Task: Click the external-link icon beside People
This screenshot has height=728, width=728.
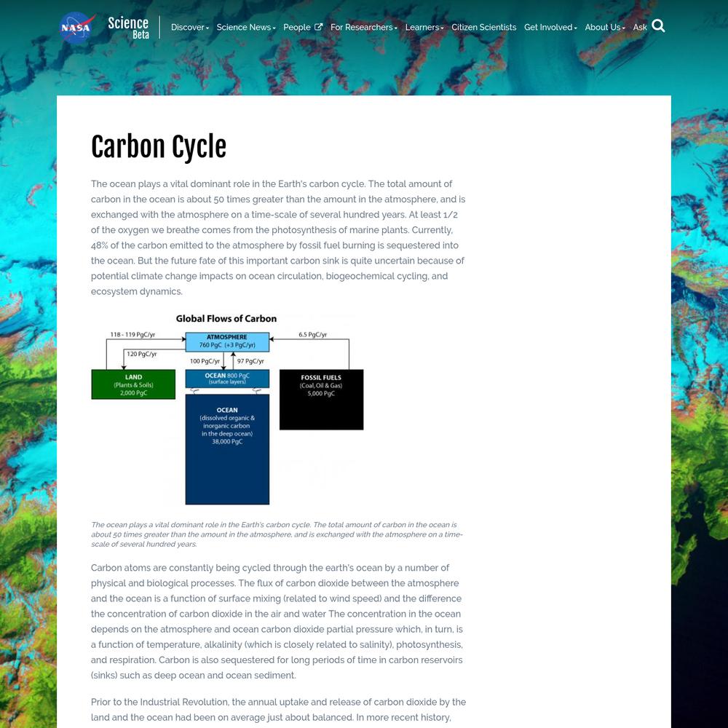Action: [319, 27]
